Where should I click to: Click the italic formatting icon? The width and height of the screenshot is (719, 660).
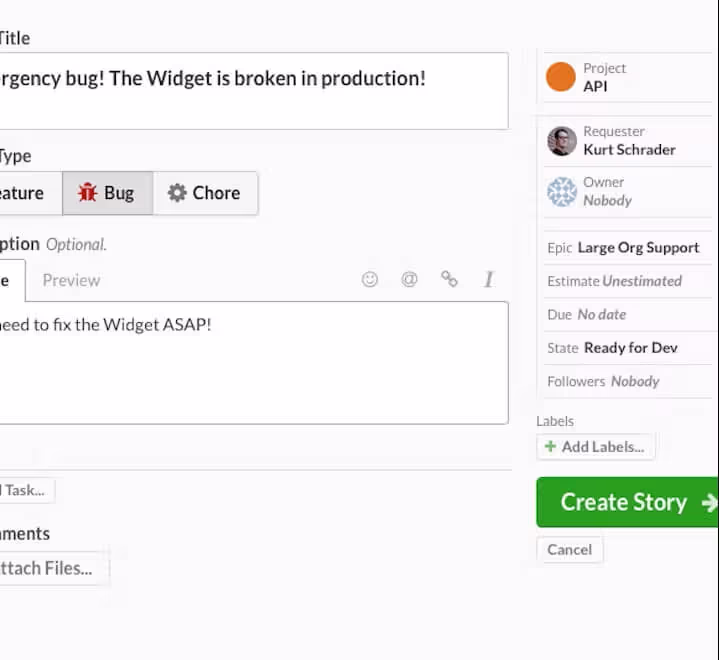[489, 279]
